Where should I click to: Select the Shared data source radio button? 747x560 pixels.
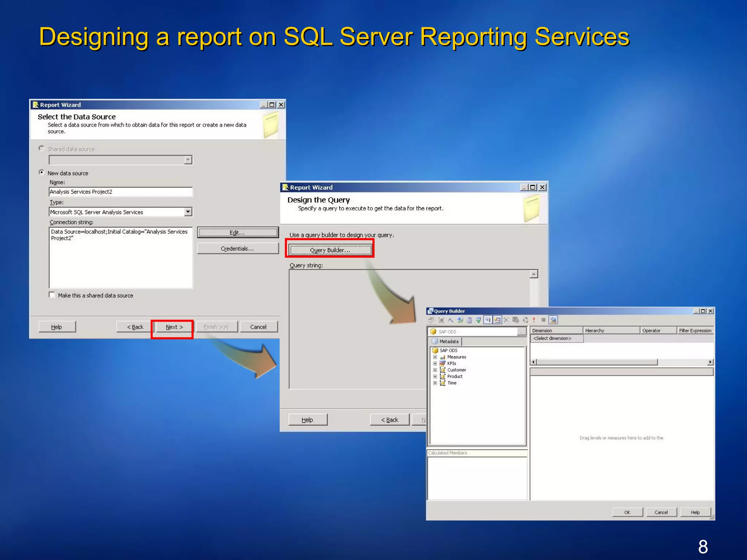coord(42,148)
